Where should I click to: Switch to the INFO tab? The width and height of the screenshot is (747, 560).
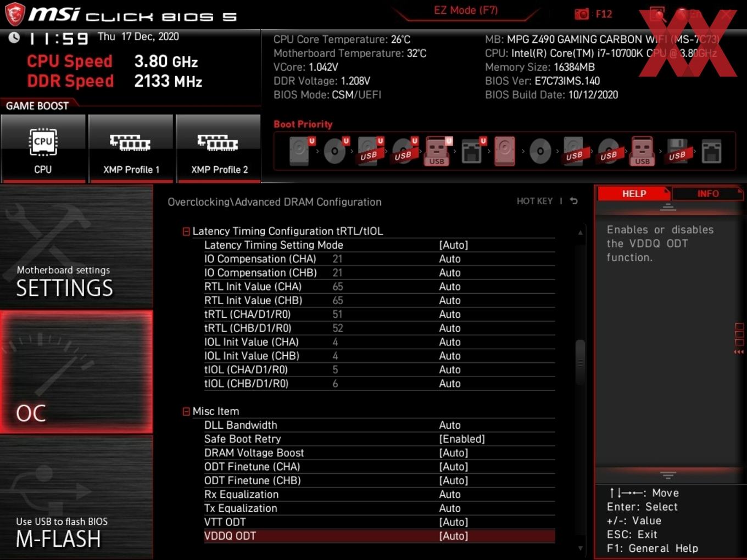(x=707, y=193)
